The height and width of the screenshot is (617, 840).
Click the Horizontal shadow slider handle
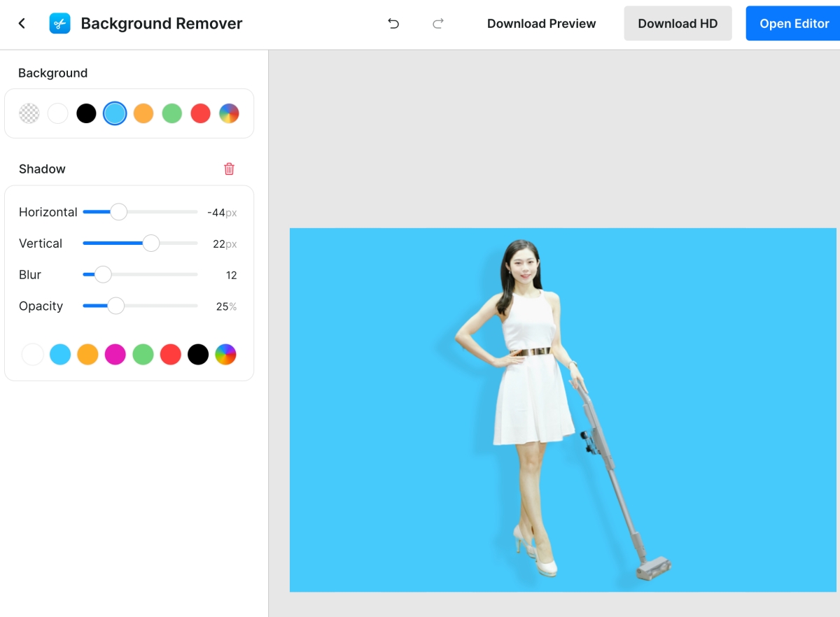click(119, 212)
